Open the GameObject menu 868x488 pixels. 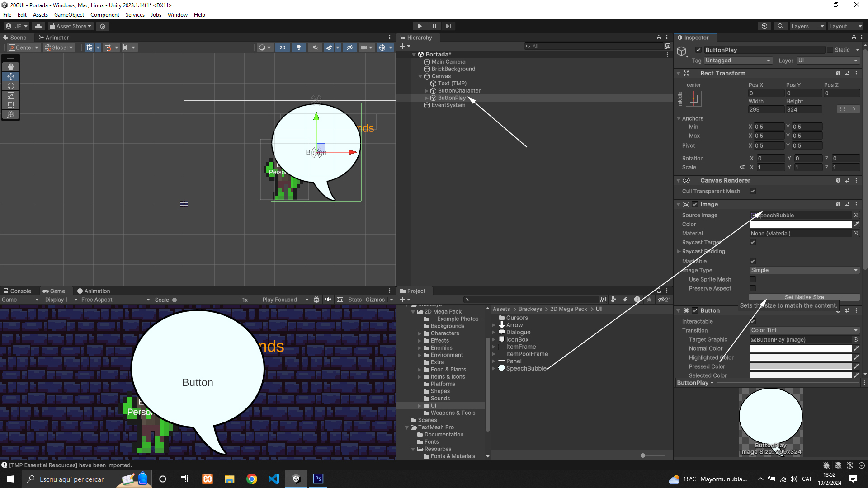[69, 15]
